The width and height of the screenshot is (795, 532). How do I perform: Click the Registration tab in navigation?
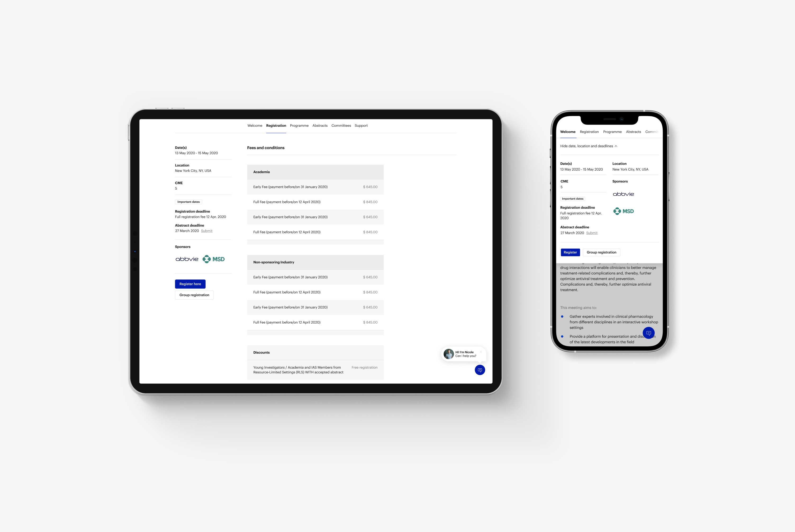pyautogui.click(x=276, y=125)
